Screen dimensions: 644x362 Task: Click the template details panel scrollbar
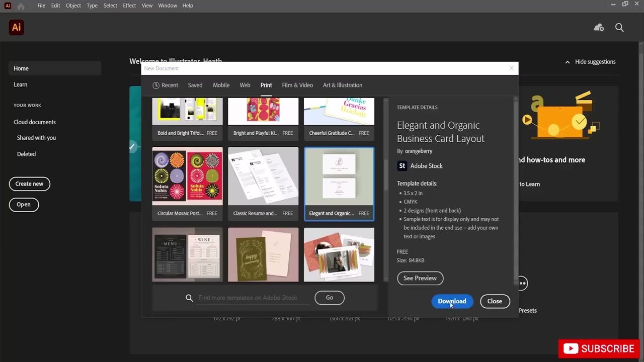515,191
